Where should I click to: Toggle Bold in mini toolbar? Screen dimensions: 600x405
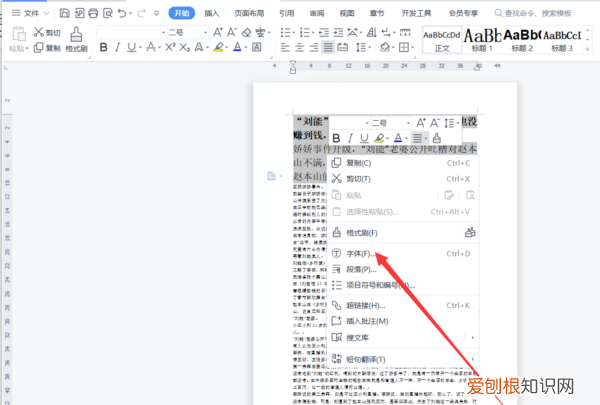click(336, 138)
